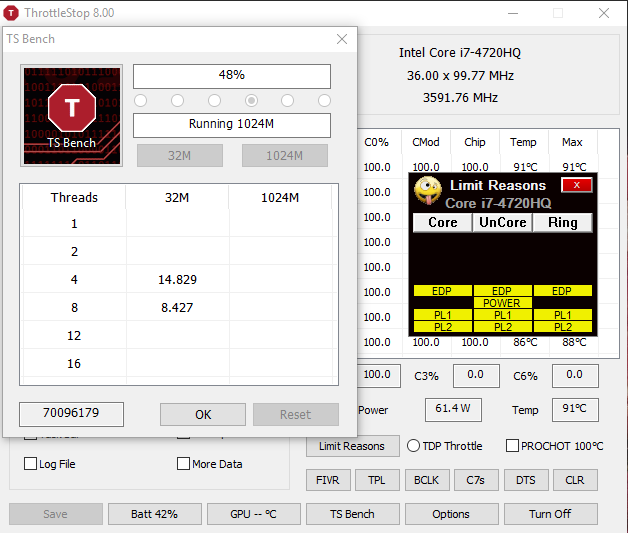Launch TS Bench from bottom row
Viewport: 628px width, 533px height.
[352, 514]
